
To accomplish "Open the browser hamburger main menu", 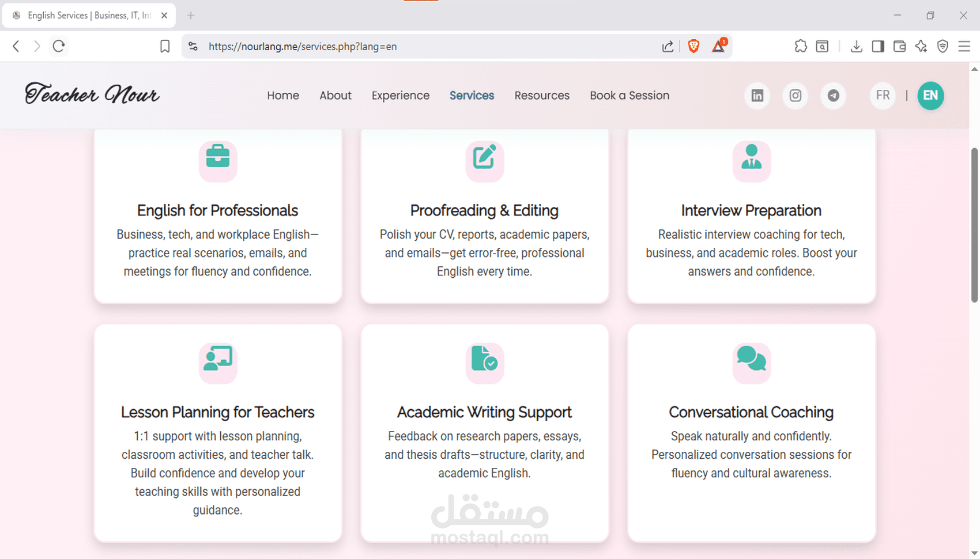I will 964,46.
